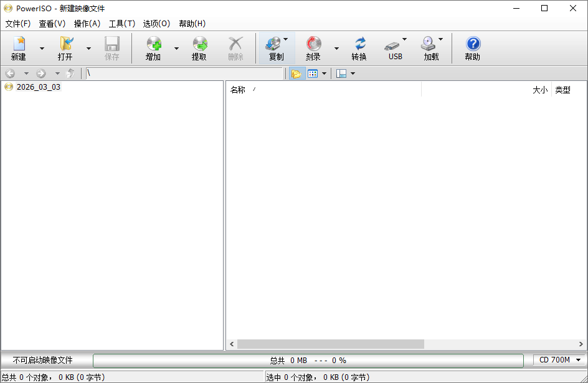Open the 工具(T) menu
Image resolution: width=588 pixels, height=383 pixels.
pyautogui.click(x=121, y=24)
